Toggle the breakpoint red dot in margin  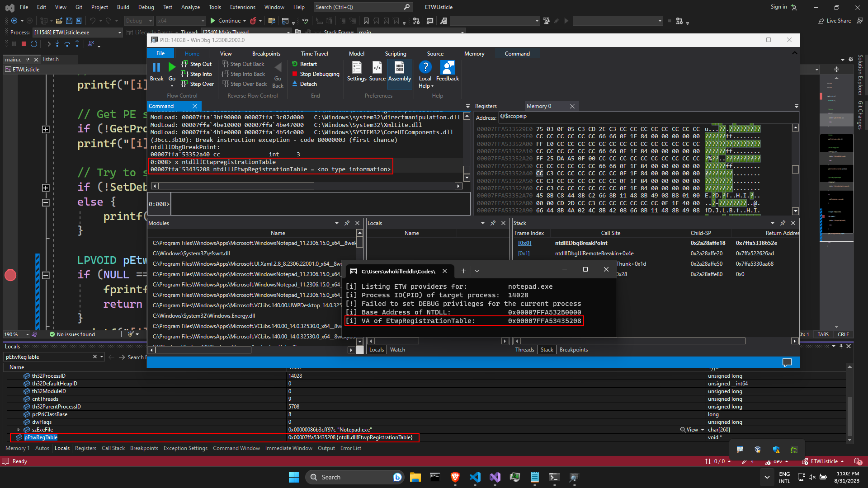[10, 275]
